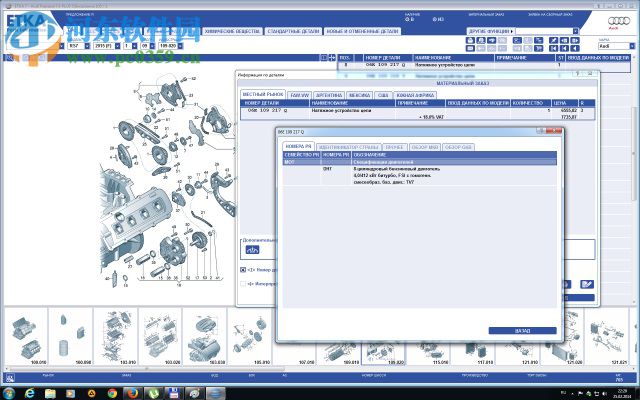Click the card icon in the toolbar's second row

coord(470,48)
